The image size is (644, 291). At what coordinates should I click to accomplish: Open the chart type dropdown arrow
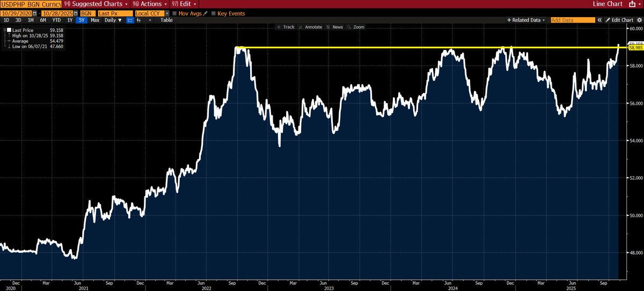coord(150,20)
